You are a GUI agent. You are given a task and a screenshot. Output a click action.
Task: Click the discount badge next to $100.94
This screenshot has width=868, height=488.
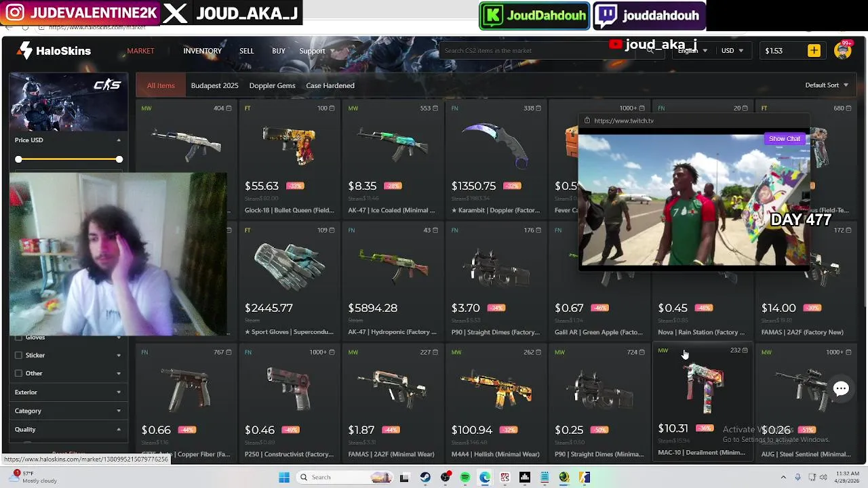[508, 430]
